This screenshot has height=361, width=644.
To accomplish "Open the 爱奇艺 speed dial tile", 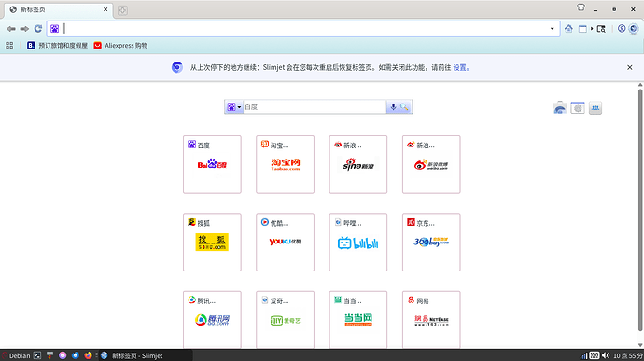I will (285, 320).
